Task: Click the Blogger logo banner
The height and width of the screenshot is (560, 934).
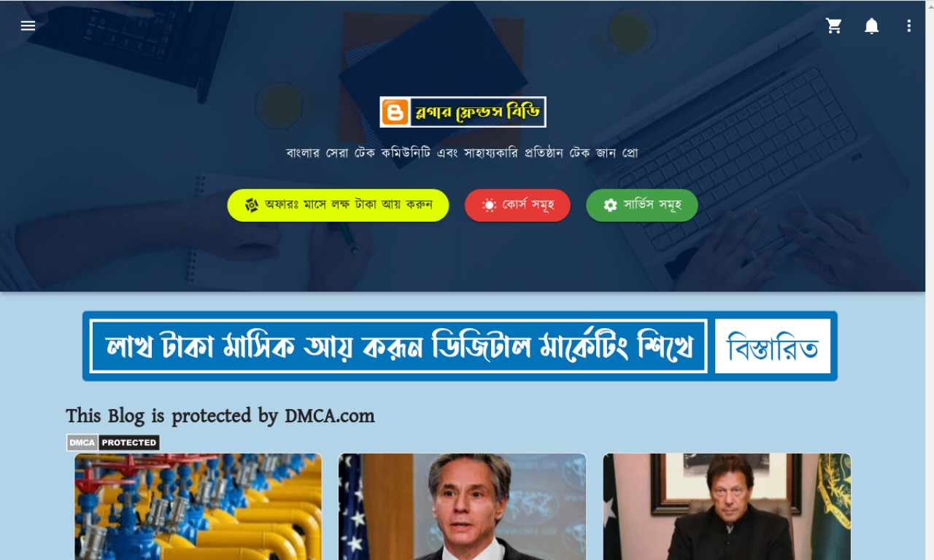Action: point(463,112)
